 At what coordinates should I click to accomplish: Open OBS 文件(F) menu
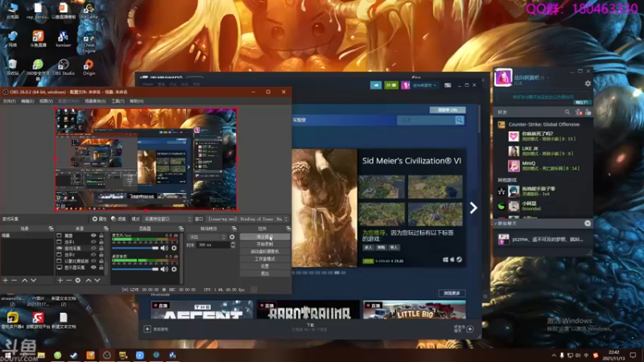[x=10, y=101]
